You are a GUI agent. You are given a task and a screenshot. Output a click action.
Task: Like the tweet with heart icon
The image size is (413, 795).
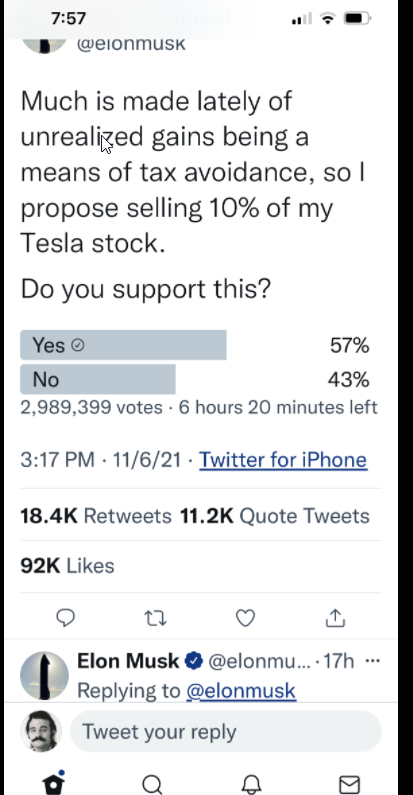click(245, 618)
